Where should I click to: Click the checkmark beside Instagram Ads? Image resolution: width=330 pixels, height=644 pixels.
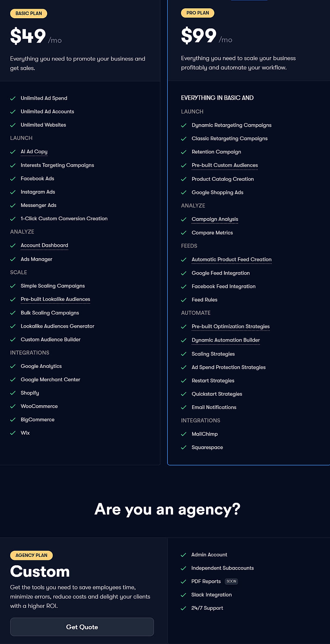click(13, 192)
